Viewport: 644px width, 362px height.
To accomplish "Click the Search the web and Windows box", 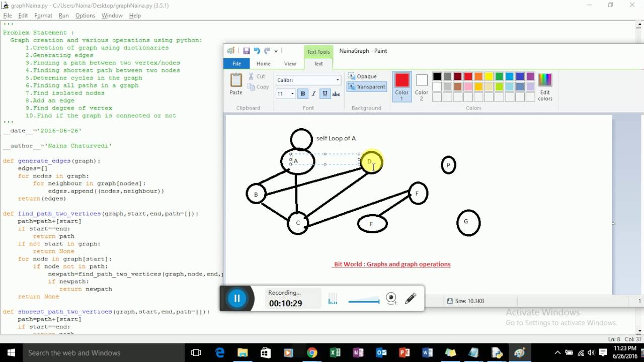I will pyautogui.click(x=103, y=352).
